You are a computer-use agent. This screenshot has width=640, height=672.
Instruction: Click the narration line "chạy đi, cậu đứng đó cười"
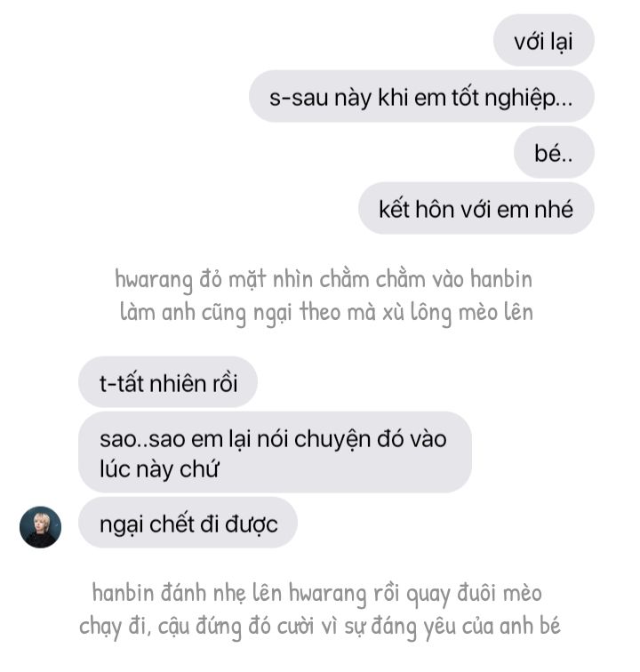(x=320, y=627)
